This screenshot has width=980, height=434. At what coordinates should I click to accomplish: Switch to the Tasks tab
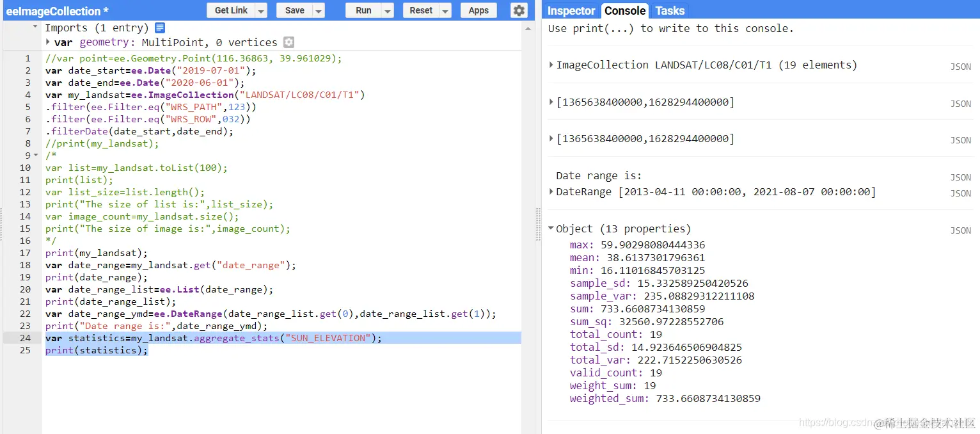tap(670, 11)
